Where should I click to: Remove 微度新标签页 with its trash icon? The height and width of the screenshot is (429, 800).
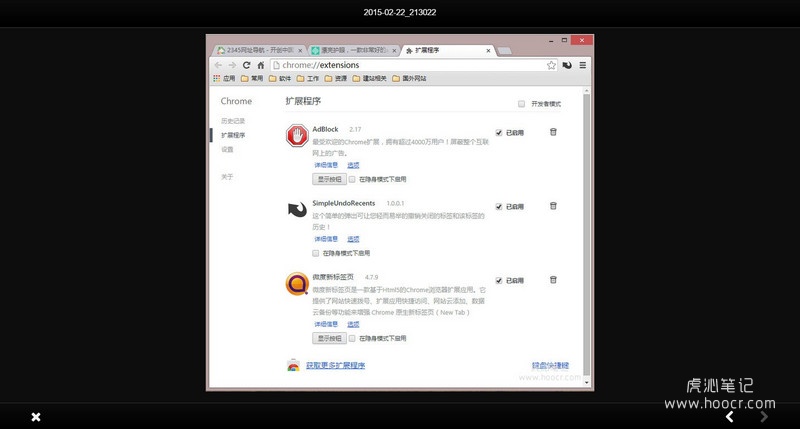553,280
